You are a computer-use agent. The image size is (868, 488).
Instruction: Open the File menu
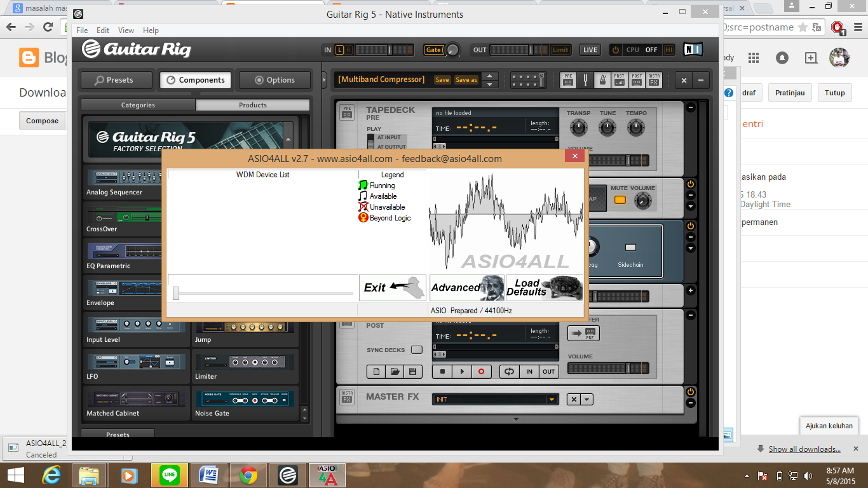82,30
